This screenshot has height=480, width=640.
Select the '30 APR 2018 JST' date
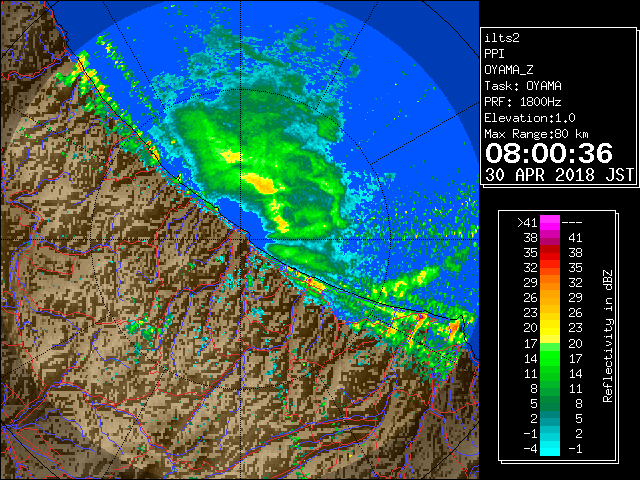pyautogui.click(x=559, y=175)
